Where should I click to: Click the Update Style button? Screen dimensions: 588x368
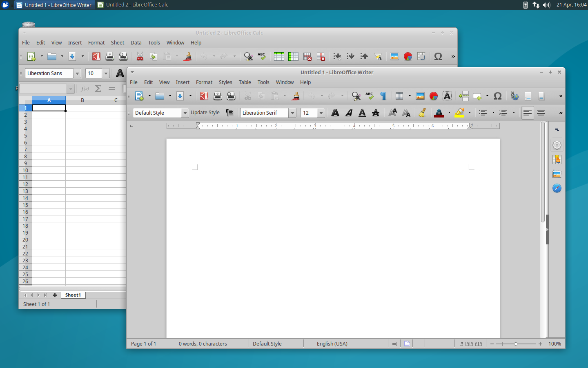point(205,113)
